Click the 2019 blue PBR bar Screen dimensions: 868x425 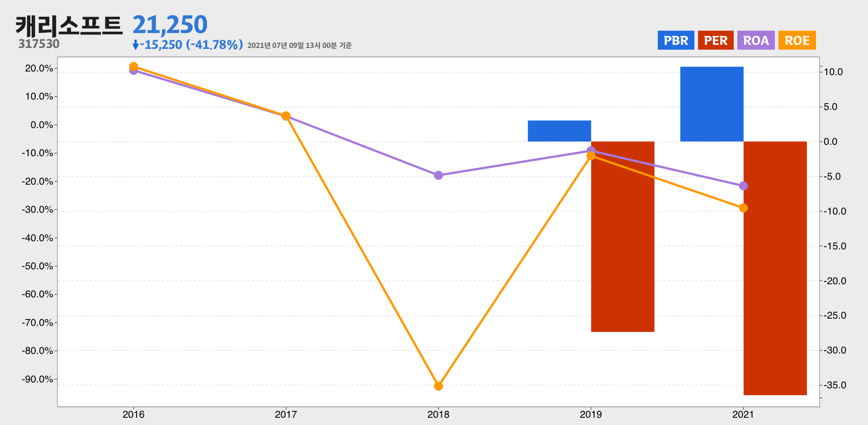click(559, 131)
